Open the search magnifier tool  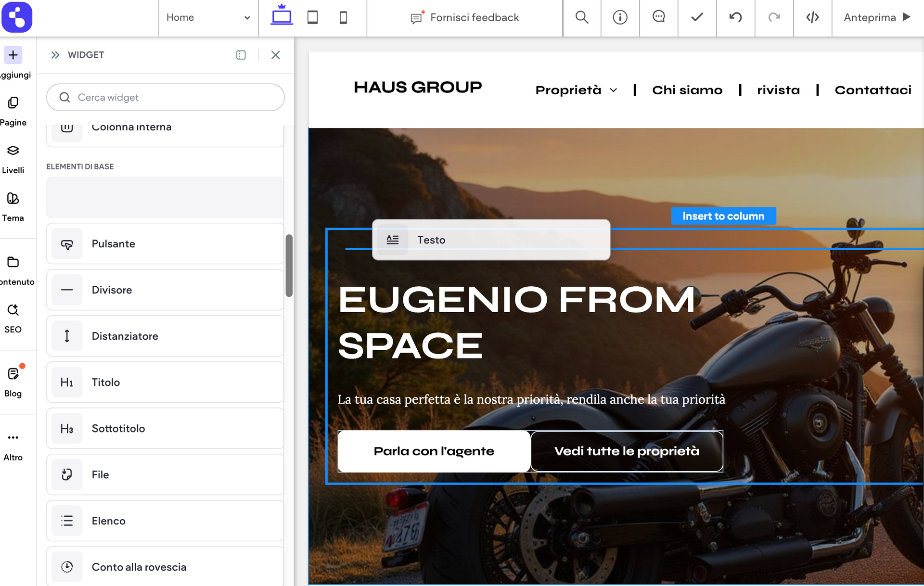[x=582, y=18]
